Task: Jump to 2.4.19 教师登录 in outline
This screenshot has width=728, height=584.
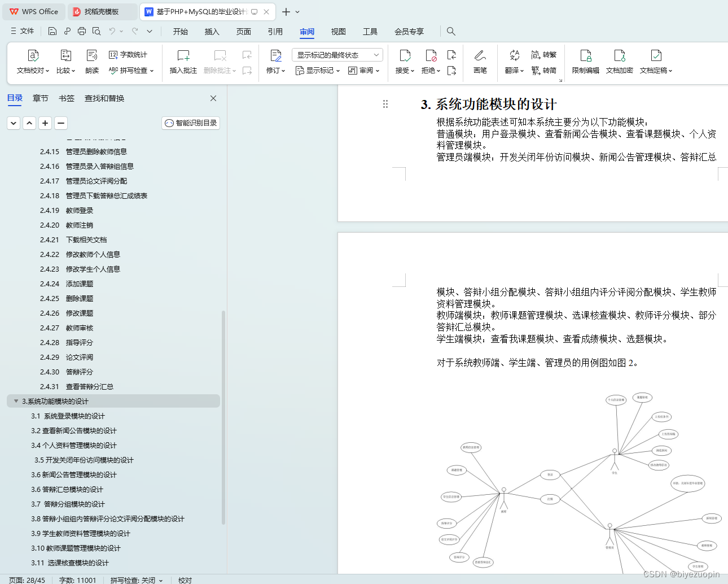Action: pyautogui.click(x=67, y=210)
